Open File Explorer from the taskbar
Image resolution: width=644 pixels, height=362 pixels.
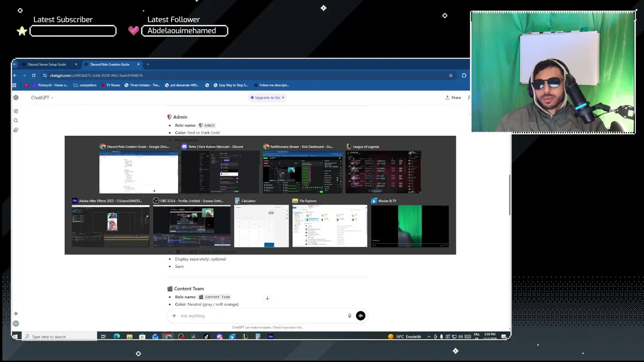pyautogui.click(x=129, y=337)
